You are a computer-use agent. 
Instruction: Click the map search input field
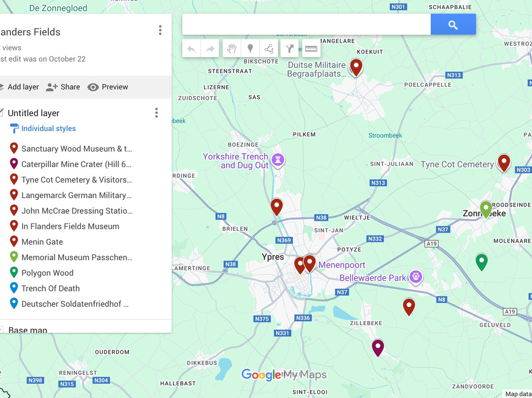[x=306, y=25]
